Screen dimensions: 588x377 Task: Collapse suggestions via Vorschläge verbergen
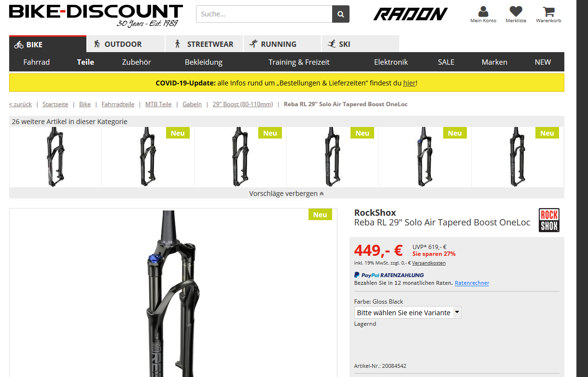point(287,193)
